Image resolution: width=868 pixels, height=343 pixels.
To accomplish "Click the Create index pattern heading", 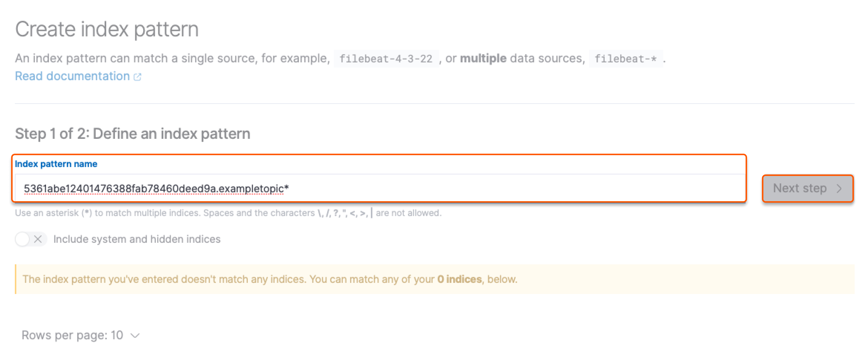I will point(107,29).
